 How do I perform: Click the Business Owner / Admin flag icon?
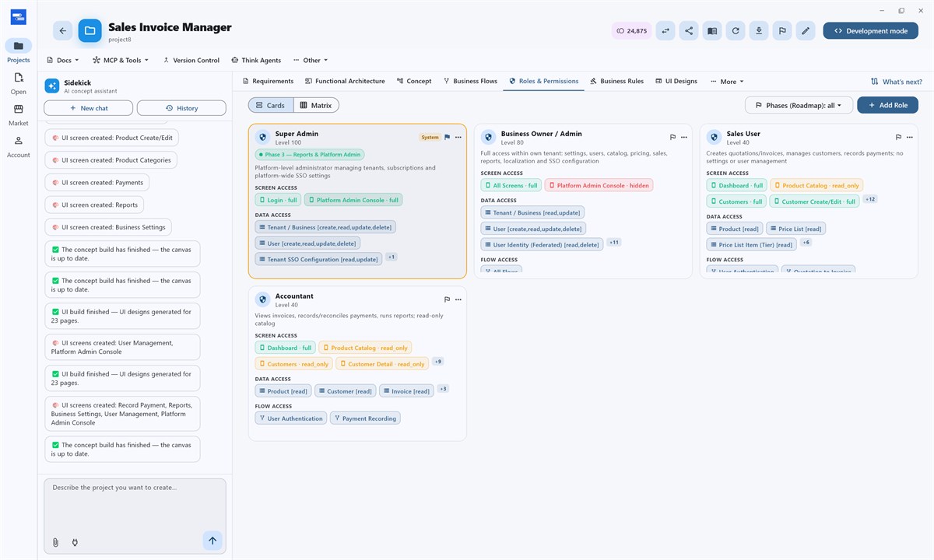pyautogui.click(x=672, y=137)
